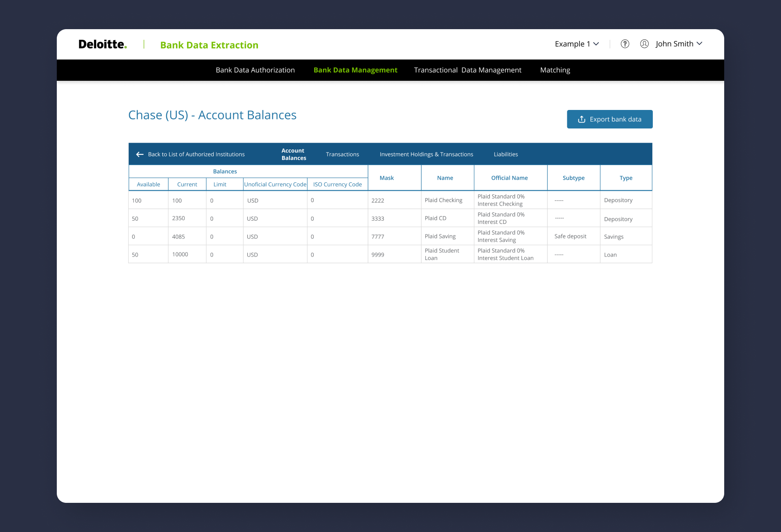Click the Deloitte logo
Viewport: 781px width, 532px height.
coord(103,44)
